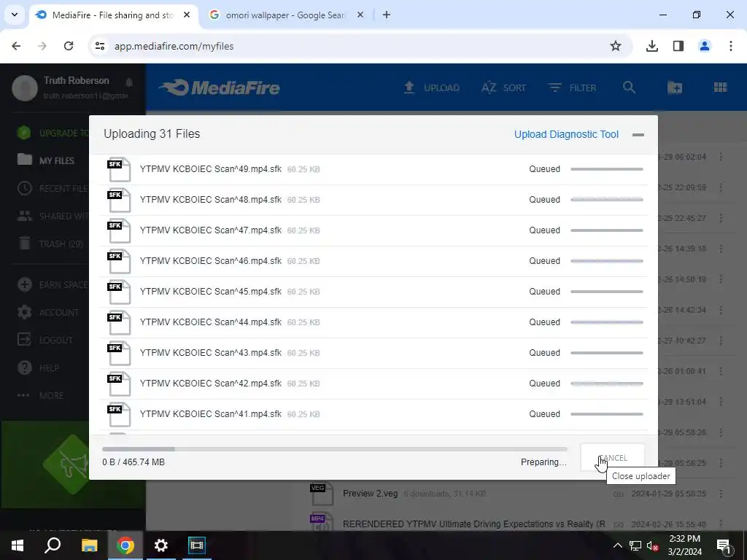Click the progress bar of Scan^45.mp4.sfk
Viewport: 747px width, 560px height.
click(606, 292)
